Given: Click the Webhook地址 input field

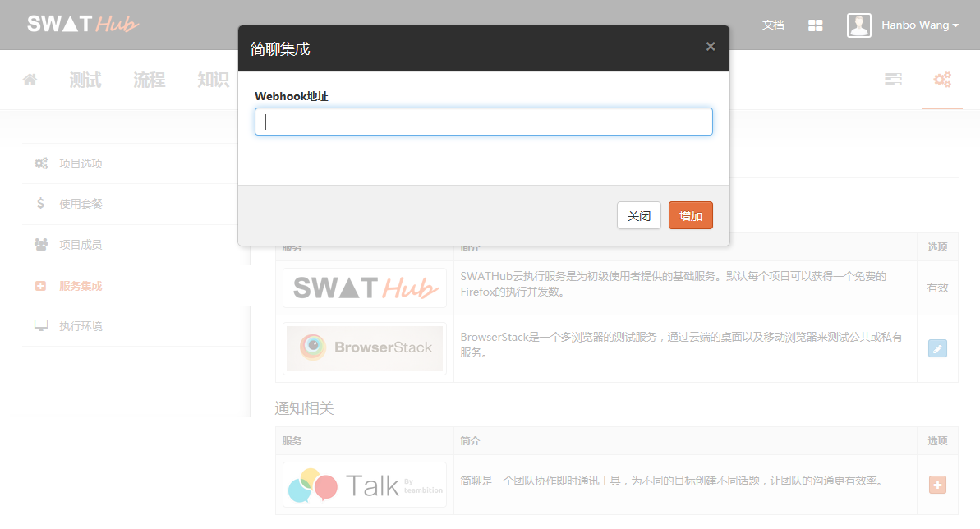Looking at the screenshot, I should (483, 122).
